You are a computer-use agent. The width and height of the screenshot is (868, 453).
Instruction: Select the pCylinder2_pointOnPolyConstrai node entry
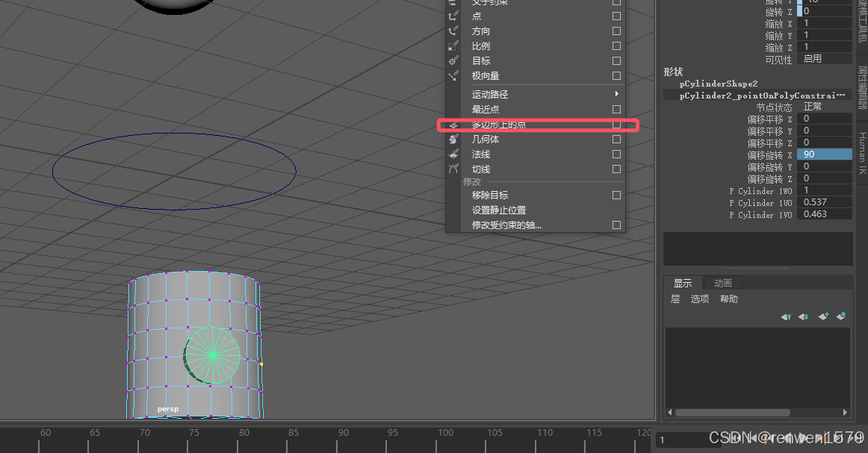pyautogui.click(x=758, y=95)
